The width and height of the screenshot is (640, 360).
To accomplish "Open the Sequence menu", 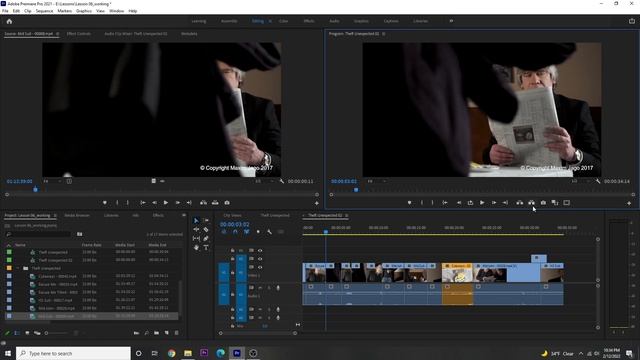I will [44, 11].
